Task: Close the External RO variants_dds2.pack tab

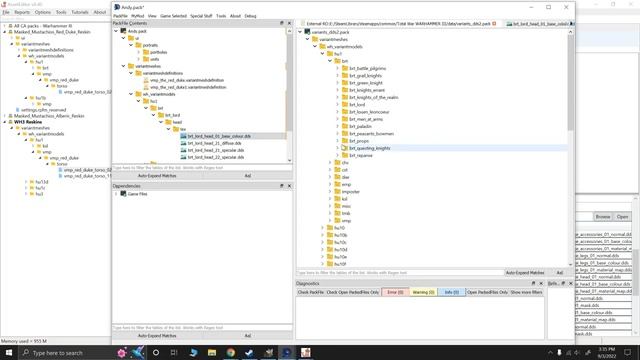Action: 494,24
